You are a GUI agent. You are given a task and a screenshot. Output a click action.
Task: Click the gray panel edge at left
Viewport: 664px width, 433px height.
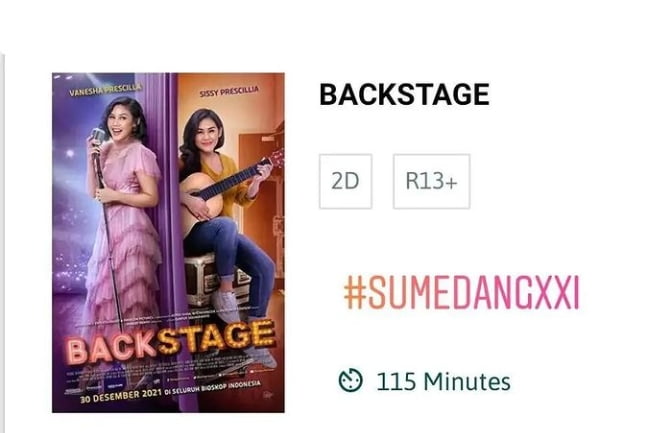[x=2, y=241]
